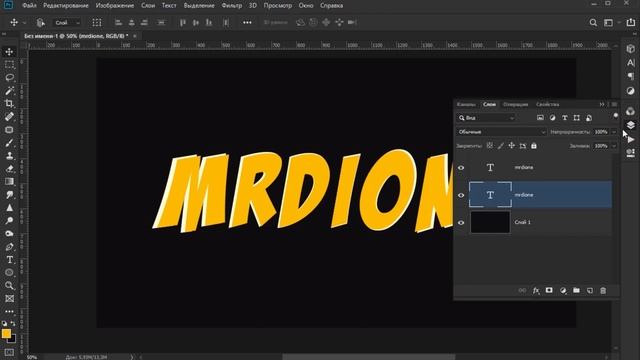The image size is (640, 360).
Task: Create a new layer group folder
Action: tap(576, 291)
